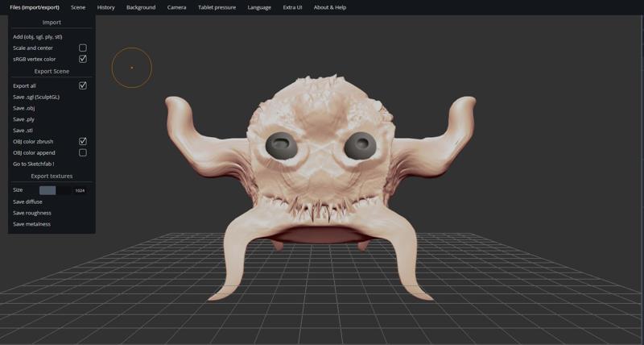The height and width of the screenshot is (345, 644).
Task: Click Save .obj export option
Action: point(24,108)
